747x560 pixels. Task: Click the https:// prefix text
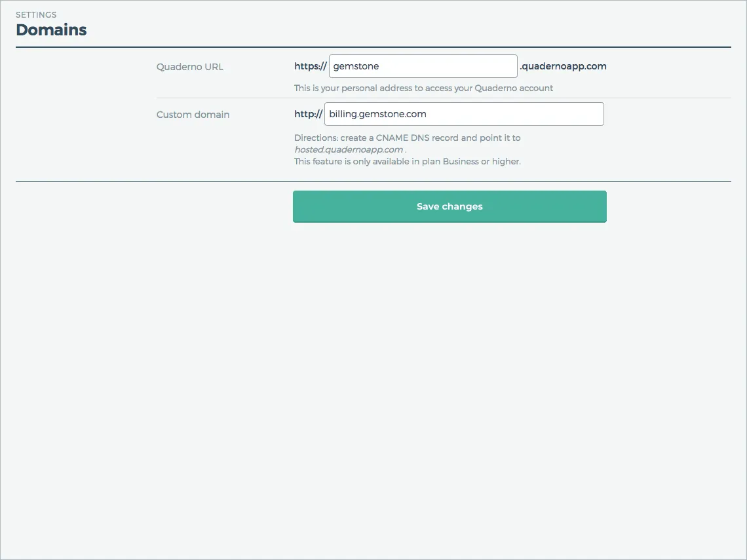click(309, 65)
